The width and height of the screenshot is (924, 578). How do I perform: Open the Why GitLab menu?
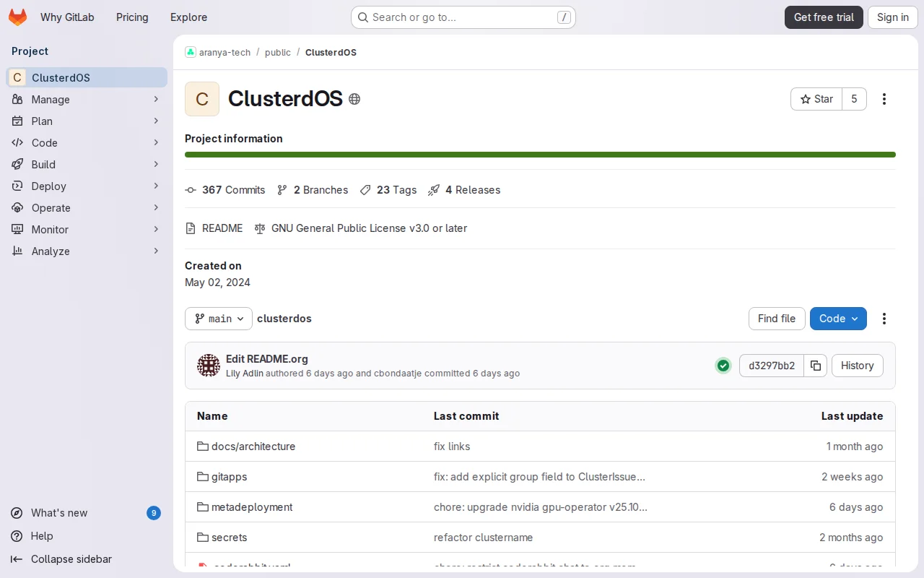[x=67, y=17]
